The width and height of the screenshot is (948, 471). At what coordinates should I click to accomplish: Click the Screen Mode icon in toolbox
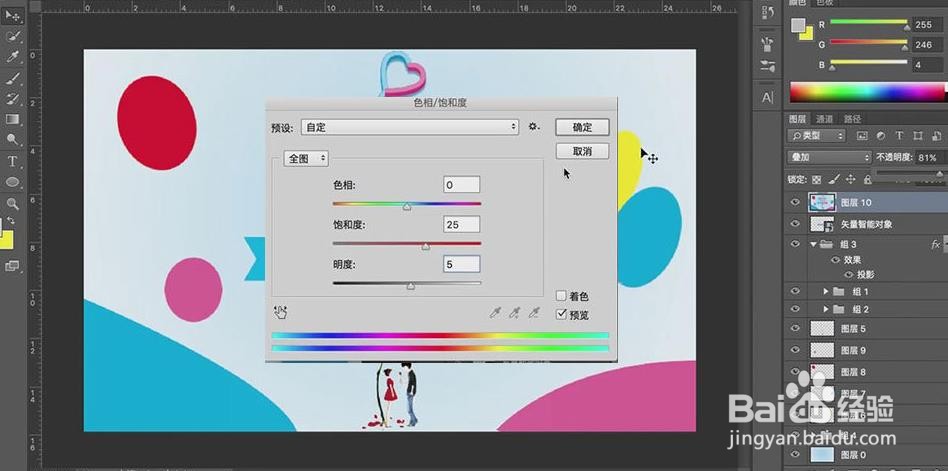[12, 265]
